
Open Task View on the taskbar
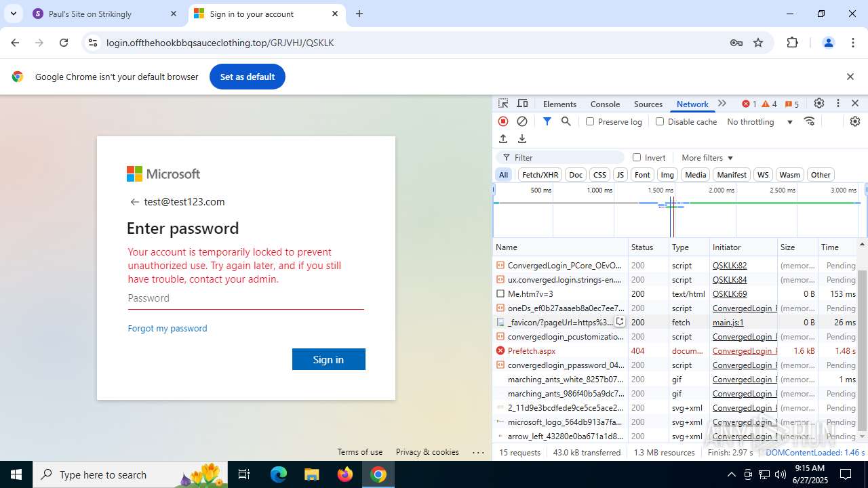click(245, 474)
